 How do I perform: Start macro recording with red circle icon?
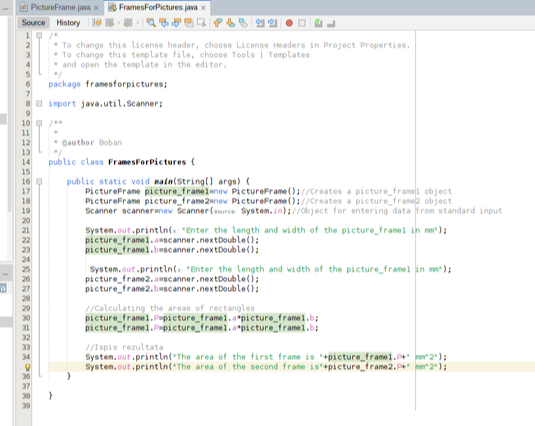coord(289,23)
